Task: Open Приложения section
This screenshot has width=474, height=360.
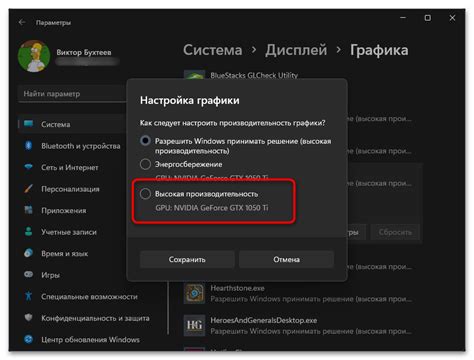Action: [64, 211]
